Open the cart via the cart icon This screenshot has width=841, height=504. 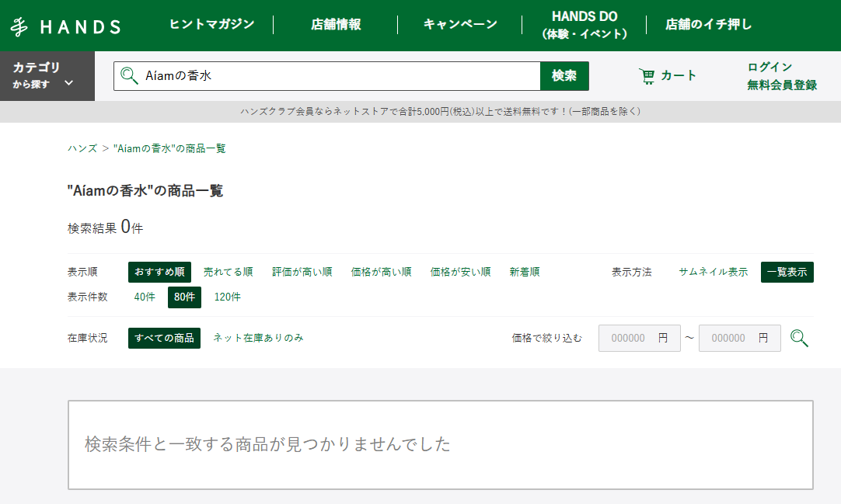tap(647, 76)
